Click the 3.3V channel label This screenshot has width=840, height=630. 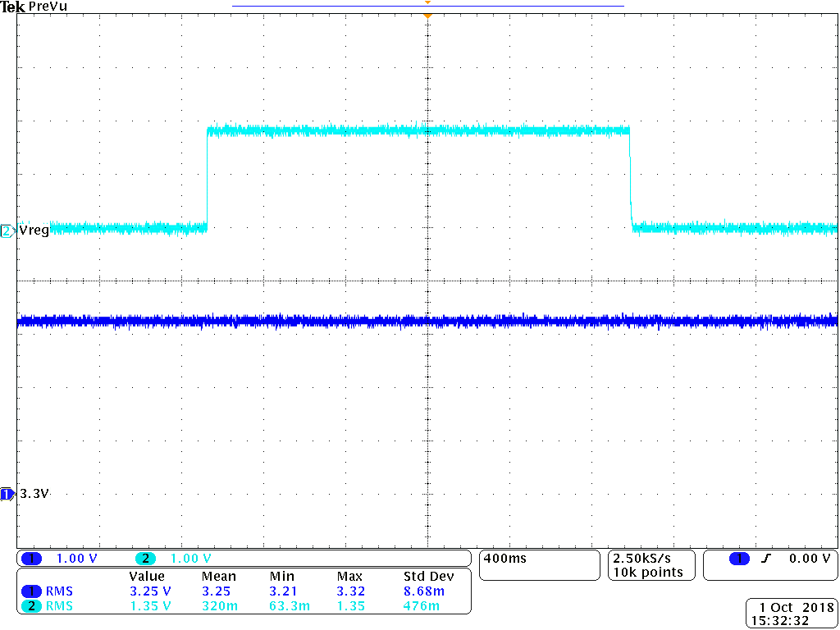pos(34,494)
